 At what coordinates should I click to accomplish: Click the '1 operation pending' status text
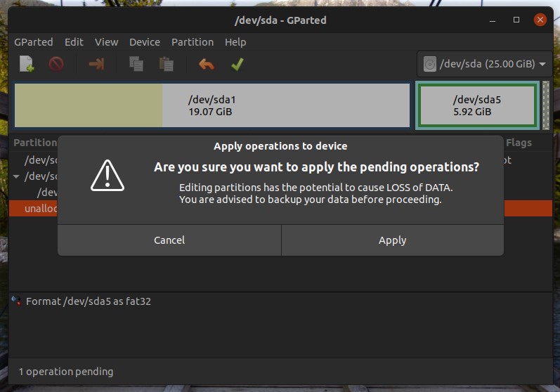pyautogui.click(x=66, y=372)
